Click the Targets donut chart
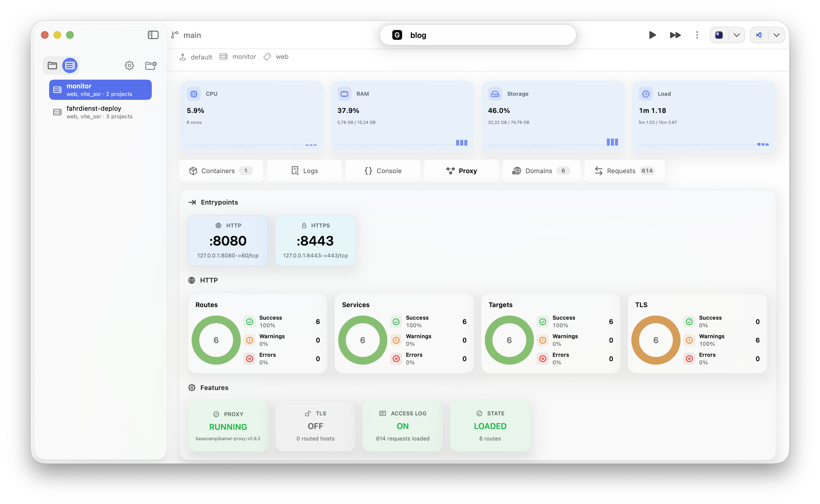Image resolution: width=820 pixels, height=504 pixels. [509, 340]
